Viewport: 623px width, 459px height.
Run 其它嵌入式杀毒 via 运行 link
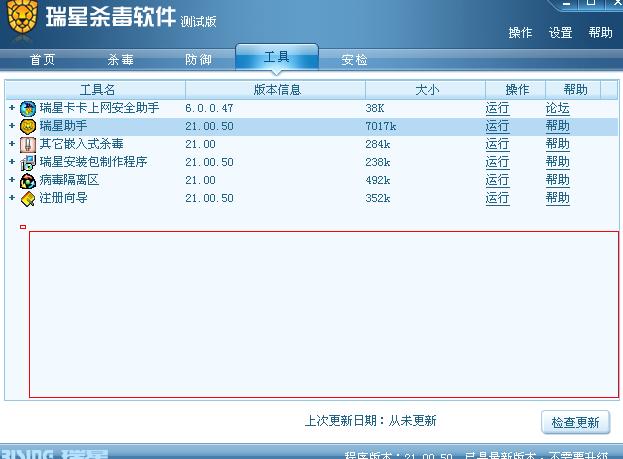pos(497,144)
